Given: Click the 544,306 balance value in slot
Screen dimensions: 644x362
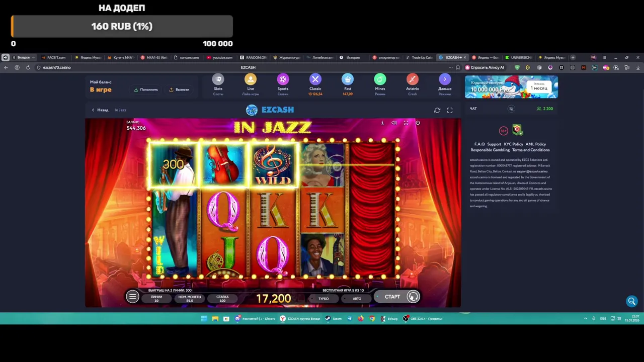Looking at the screenshot, I should pyautogui.click(x=136, y=128).
